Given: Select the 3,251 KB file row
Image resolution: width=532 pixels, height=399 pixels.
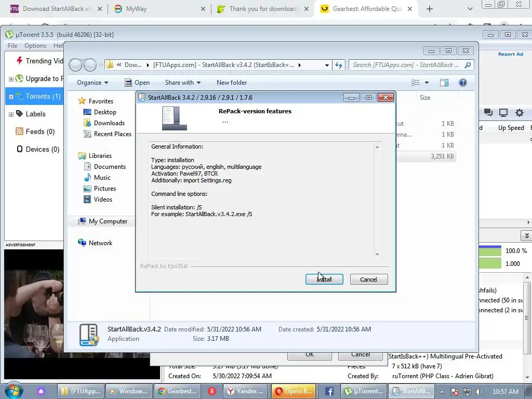Looking at the screenshot, I should 426,156.
